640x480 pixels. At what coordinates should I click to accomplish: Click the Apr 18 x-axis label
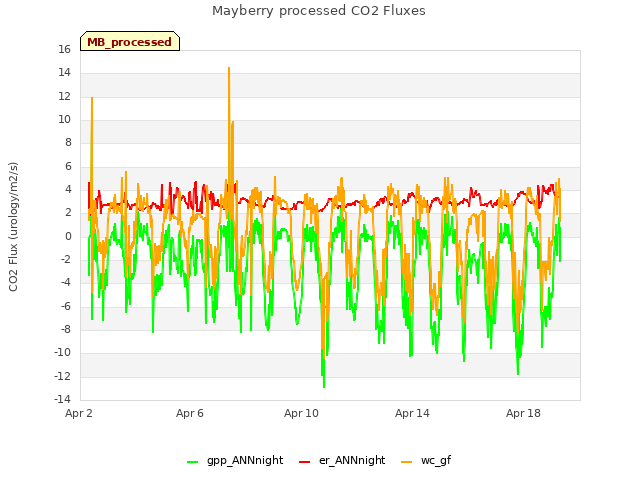coord(523,413)
